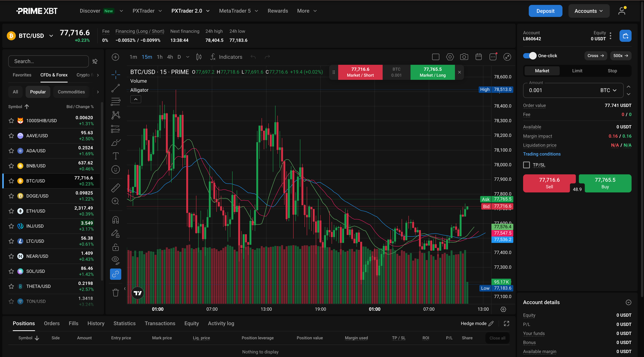Select the ruler measure tool
This screenshot has width=644, height=357.
(115, 188)
